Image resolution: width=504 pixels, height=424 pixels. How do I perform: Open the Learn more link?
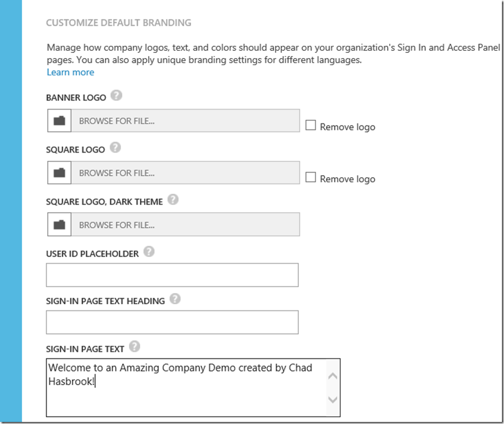[x=70, y=72]
